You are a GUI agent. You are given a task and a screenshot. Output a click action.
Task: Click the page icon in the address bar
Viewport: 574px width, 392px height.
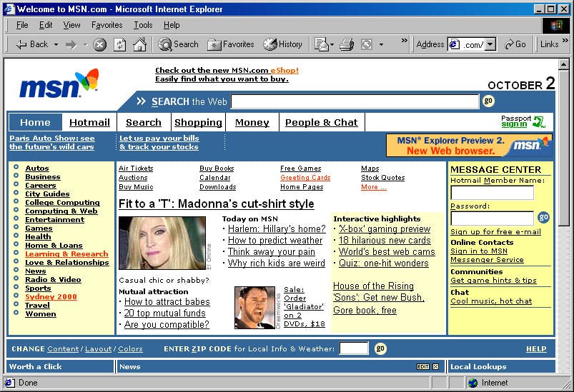[x=455, y=44]
